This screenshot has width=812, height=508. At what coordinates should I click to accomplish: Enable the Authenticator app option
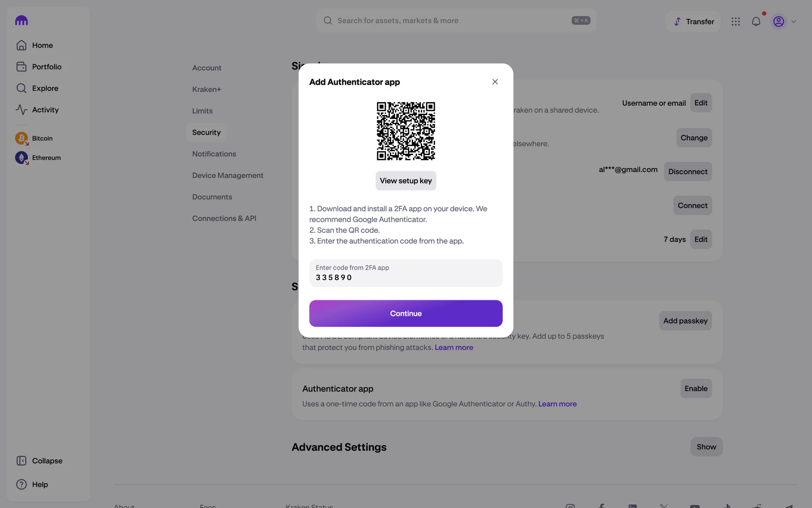click(x=696, y=389)
